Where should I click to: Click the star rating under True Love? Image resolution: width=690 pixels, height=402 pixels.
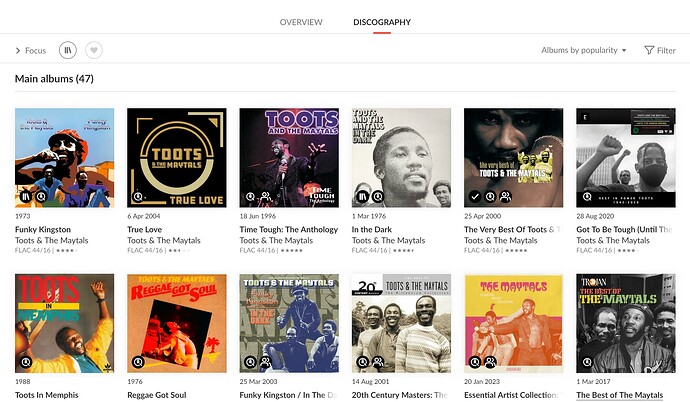click(x=180, y=250)
